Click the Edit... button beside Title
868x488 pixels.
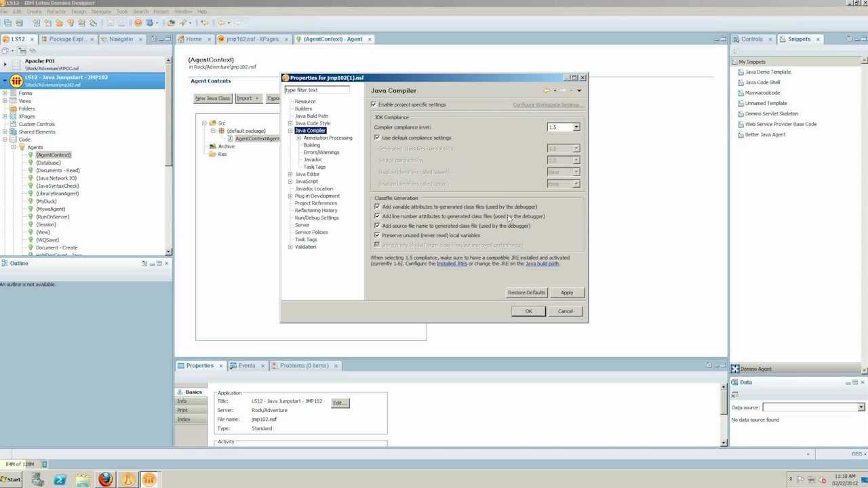coord(340,403)
